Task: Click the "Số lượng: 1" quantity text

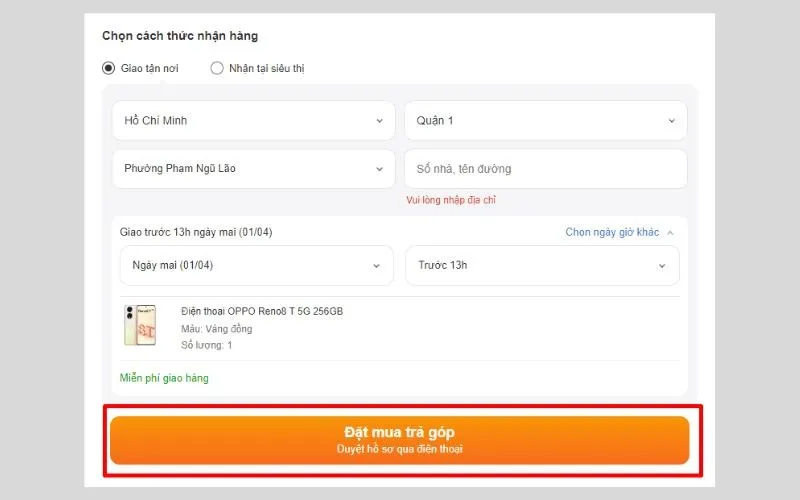Action: [206, 345]
